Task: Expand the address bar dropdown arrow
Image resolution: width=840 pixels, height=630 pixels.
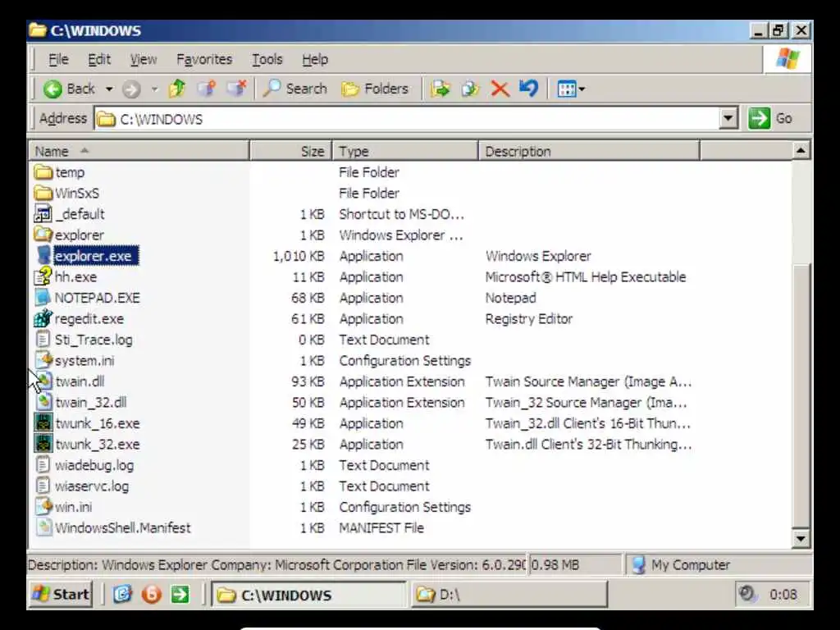Action: coord(728,118)
